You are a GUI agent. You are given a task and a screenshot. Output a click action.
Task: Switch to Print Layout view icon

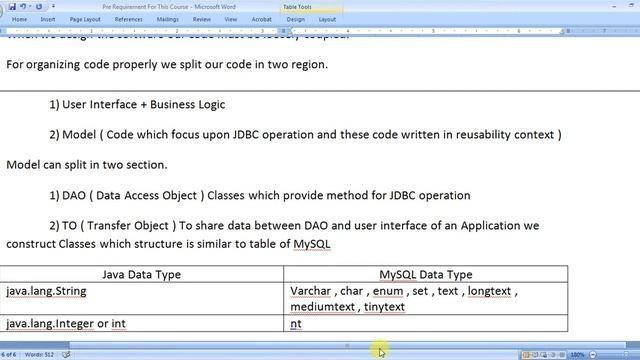tap(526, 355)
